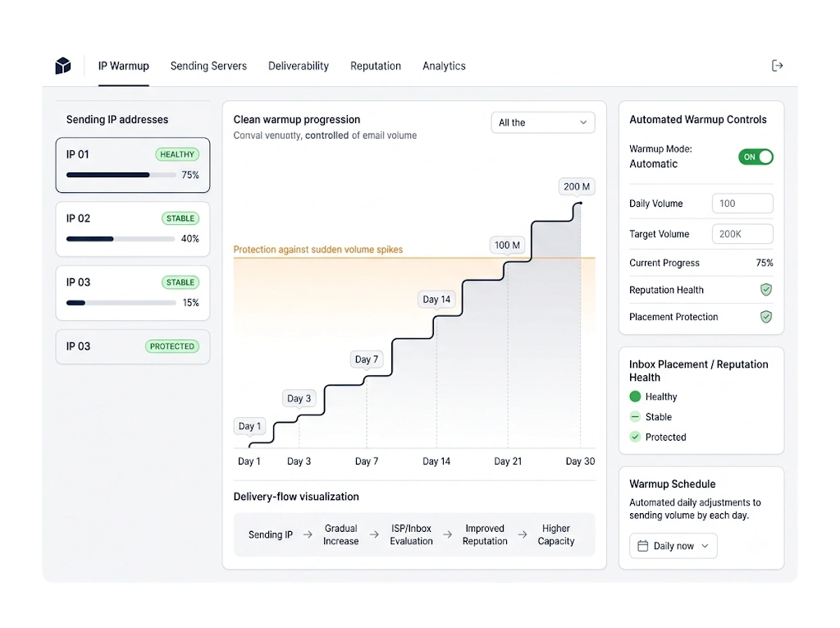Go to the Deliverability tab
Screen dimensions: 840x628
click(299, 66)
